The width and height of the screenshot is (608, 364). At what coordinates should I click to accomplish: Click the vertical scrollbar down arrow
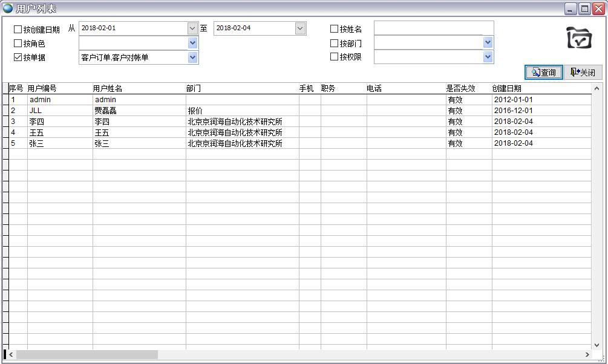[597, 344]
